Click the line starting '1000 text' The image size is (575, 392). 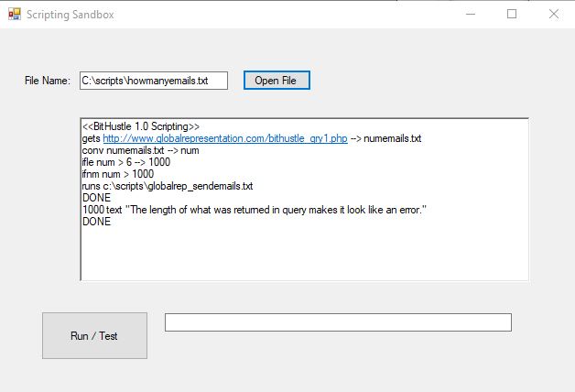coord(255,210)
